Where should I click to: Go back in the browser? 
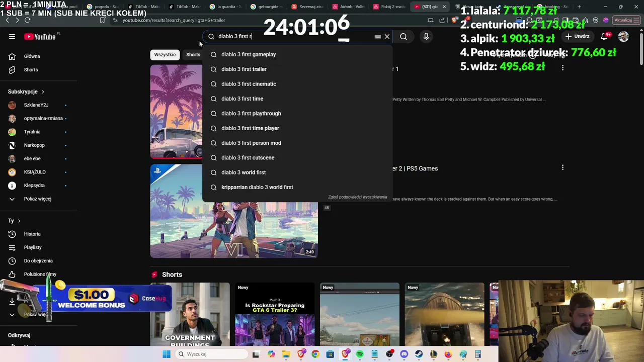click(x=7, y=20)
